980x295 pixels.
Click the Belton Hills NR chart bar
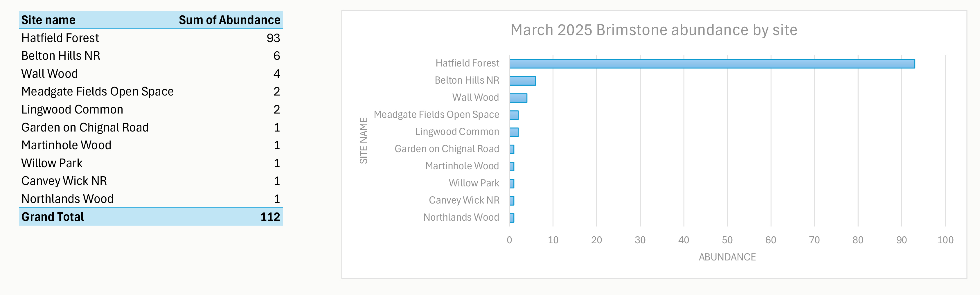(523, 81)
